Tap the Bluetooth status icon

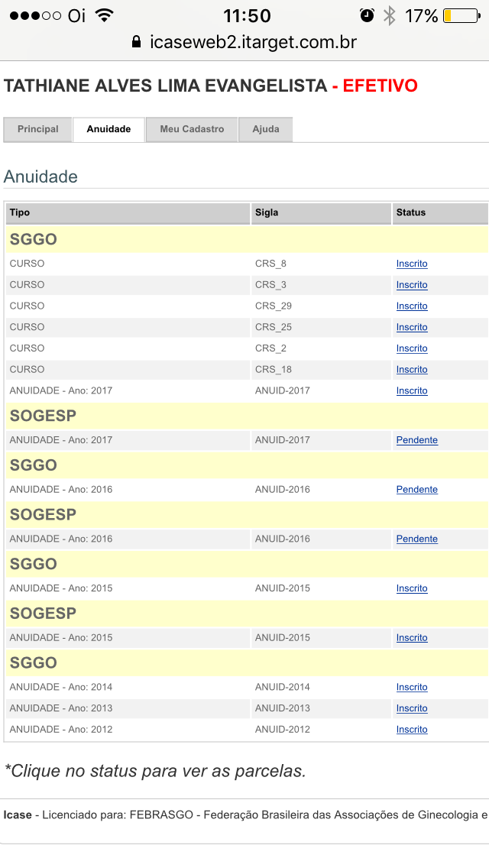[x=390, y=15]
